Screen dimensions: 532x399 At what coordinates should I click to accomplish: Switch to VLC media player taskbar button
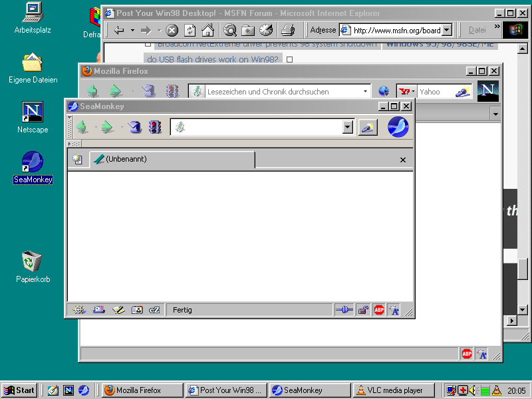[x=394, y=390]
